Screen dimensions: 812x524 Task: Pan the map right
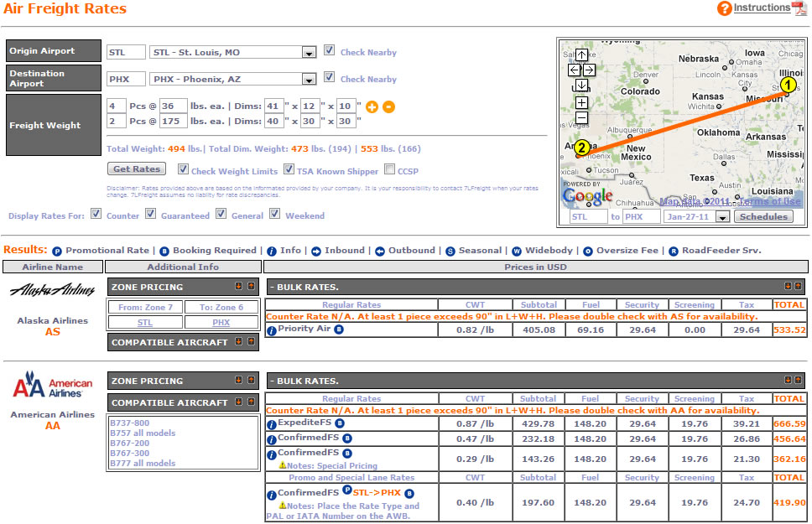pos(590,70)
